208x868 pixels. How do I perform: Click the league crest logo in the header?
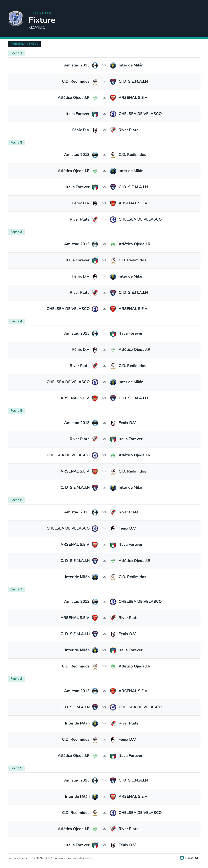pos(16,18)
